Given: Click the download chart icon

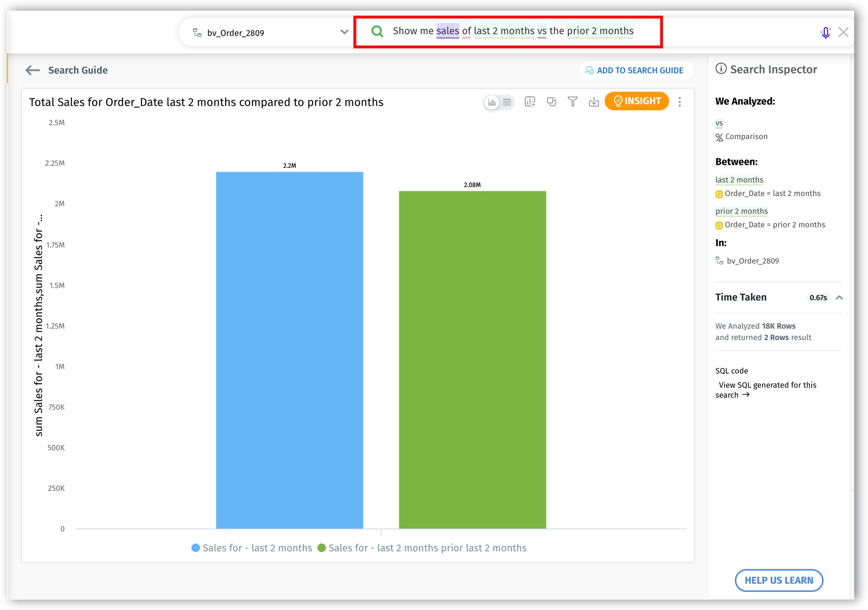Looking at the screenshot, I should pos(593,102).
